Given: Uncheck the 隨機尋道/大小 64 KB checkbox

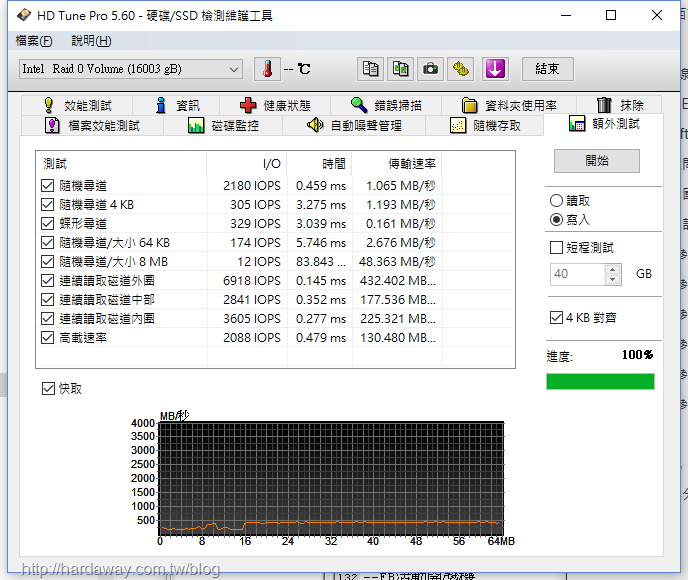Looking at the screenshot, I should (x=47, y=243).
